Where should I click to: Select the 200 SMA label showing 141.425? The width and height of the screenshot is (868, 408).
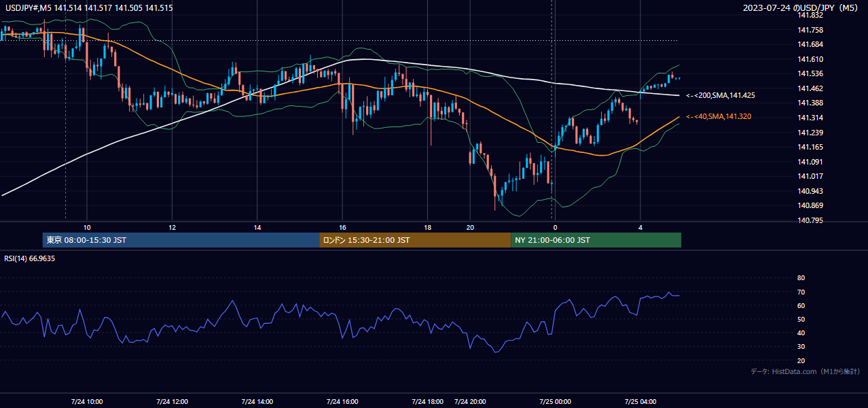[x=721, y=96]
